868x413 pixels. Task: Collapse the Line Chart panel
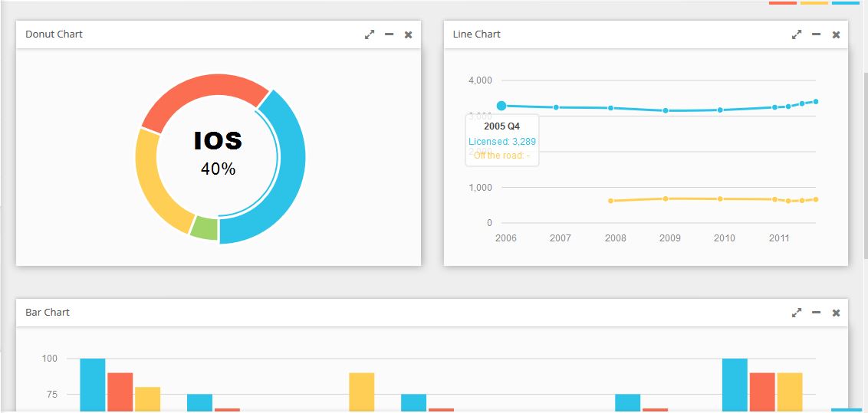click(816, 34)
